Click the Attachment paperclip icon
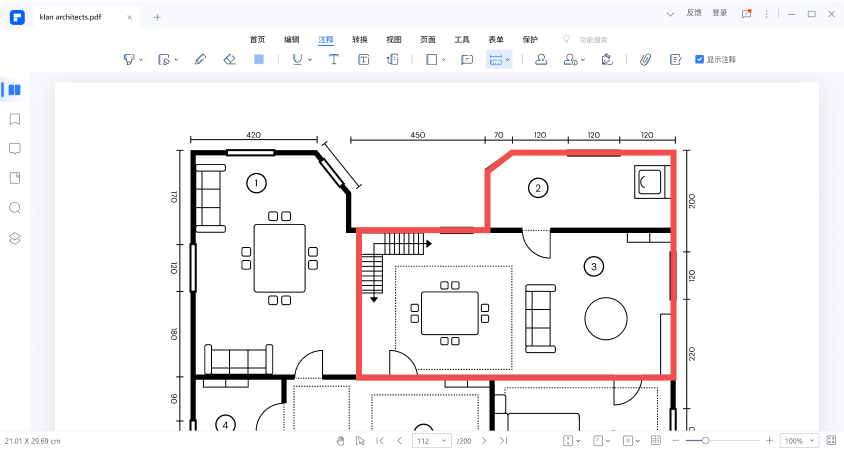This screenshot has height=451, width=844. 645,60
